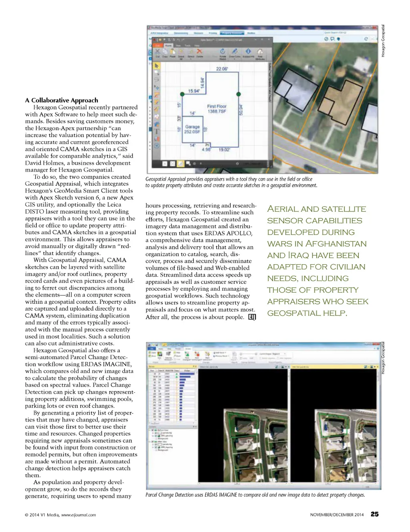Switch to the Home tab in Apex Sketch

(x=168, y=46)
